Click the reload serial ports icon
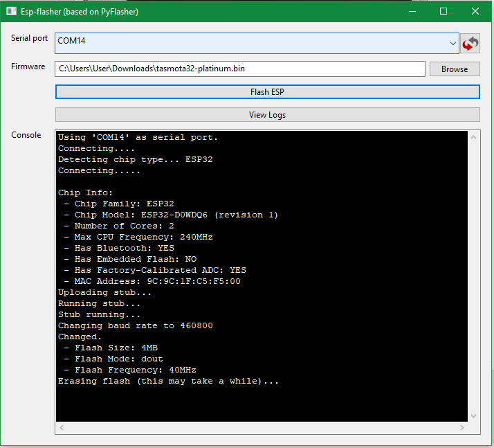Image resolution: width=494 pixels, height=448 pixels. (470, 44)
